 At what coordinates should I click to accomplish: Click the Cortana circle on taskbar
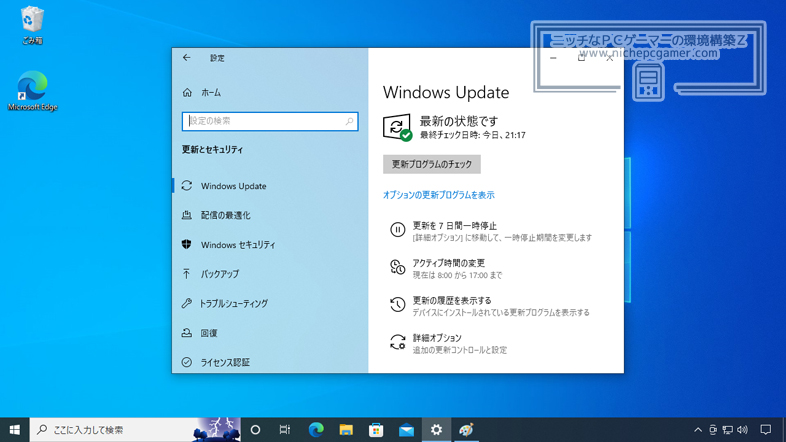pos(255,430)
